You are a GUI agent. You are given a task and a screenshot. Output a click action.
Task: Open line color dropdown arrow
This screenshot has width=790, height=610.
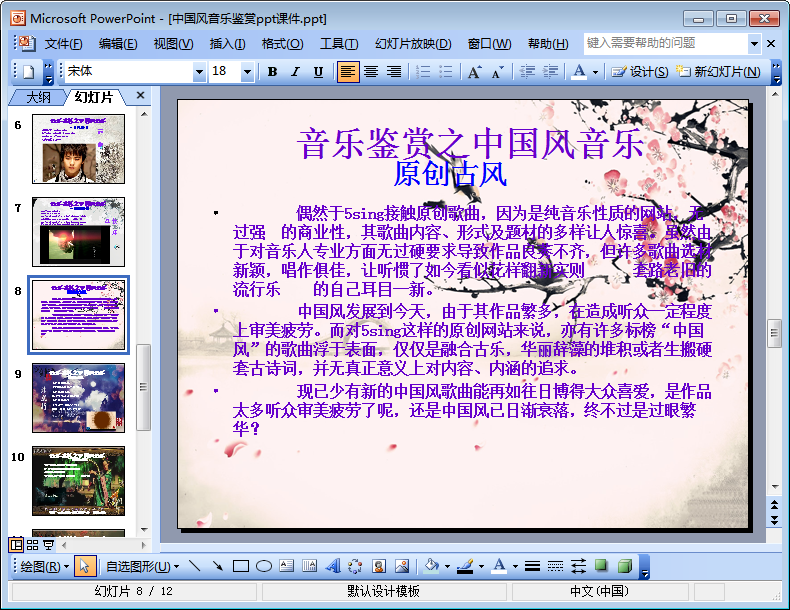481,567
